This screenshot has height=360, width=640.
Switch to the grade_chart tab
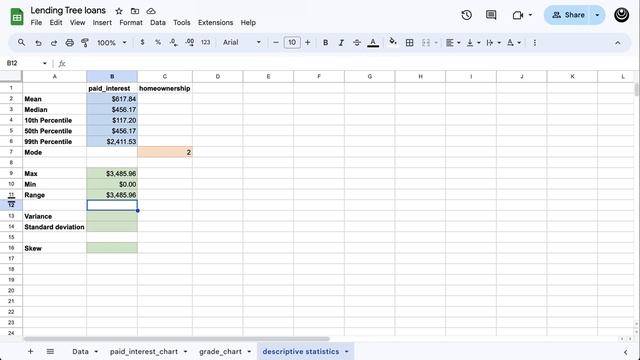[x=220, y=351]
